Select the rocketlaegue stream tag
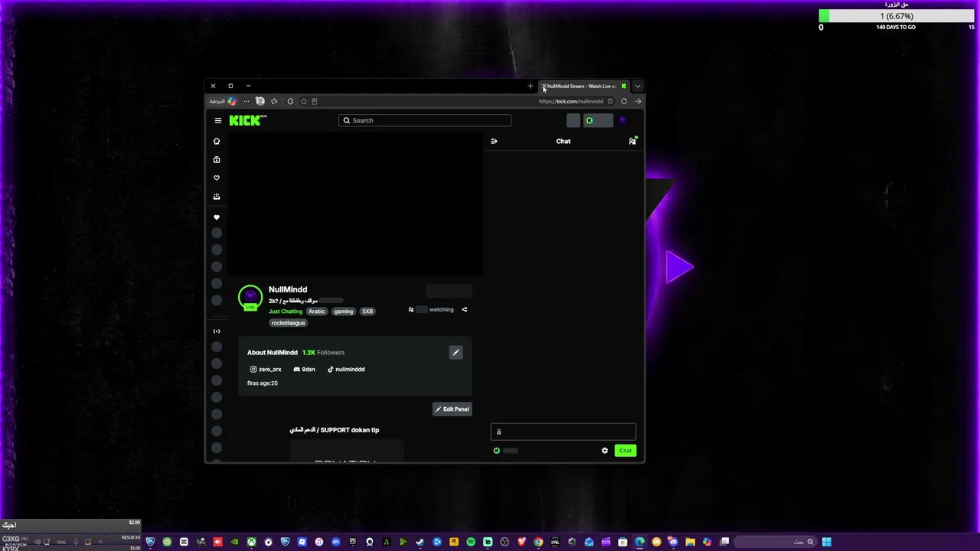 (x=289, y=323)
